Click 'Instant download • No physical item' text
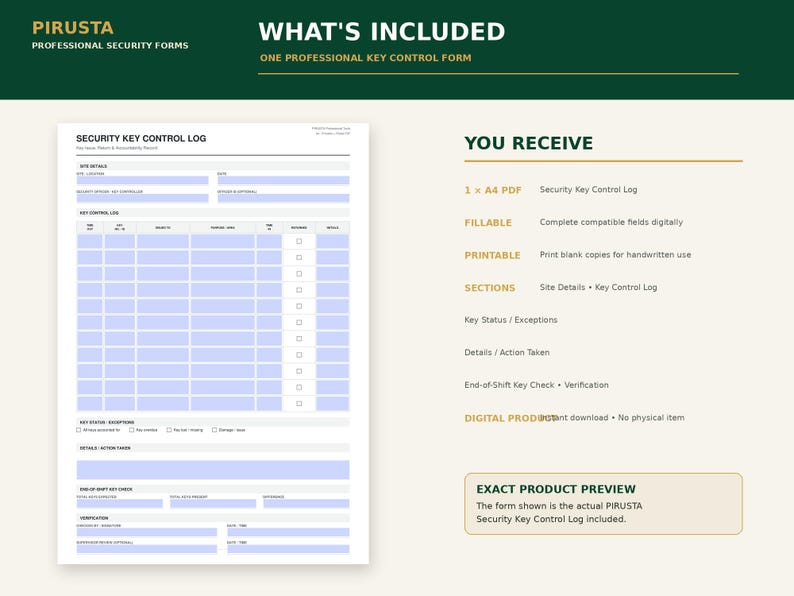This screenshot has height=596, width=794. [612, 418]
